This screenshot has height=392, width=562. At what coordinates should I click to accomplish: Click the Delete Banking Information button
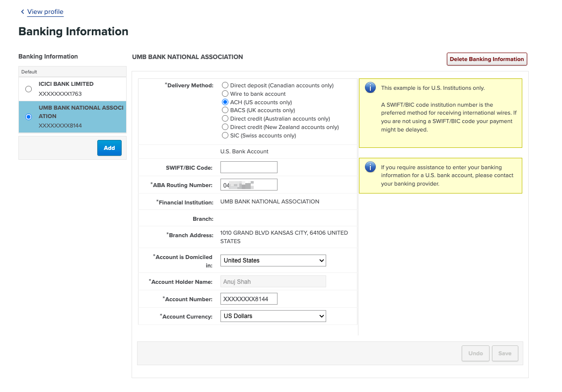(487, 59)
